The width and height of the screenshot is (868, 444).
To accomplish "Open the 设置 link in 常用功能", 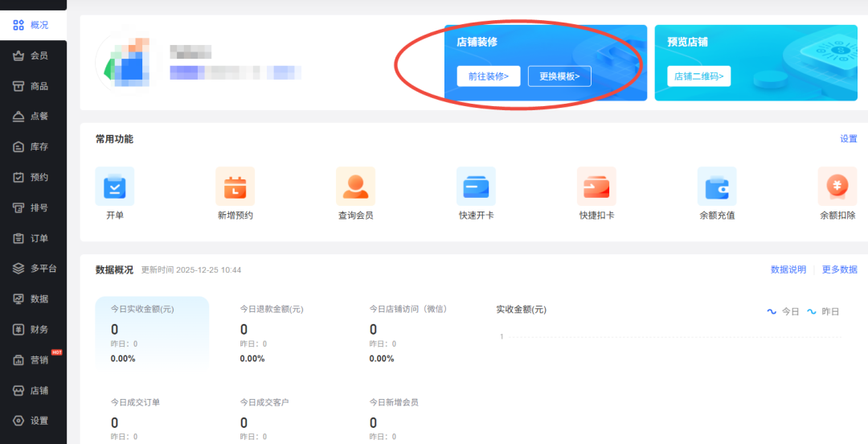I will (x=849, y=139).
